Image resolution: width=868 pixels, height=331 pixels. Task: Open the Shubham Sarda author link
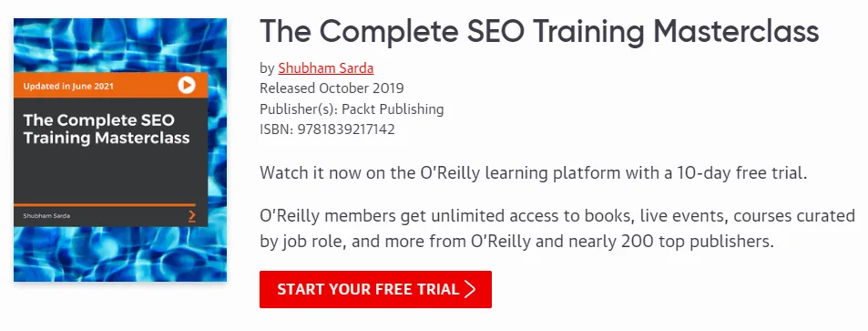325,68
